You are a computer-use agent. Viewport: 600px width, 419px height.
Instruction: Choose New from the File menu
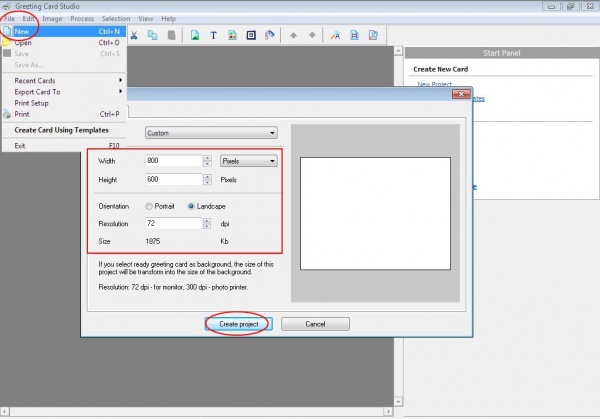pos(22,32)
